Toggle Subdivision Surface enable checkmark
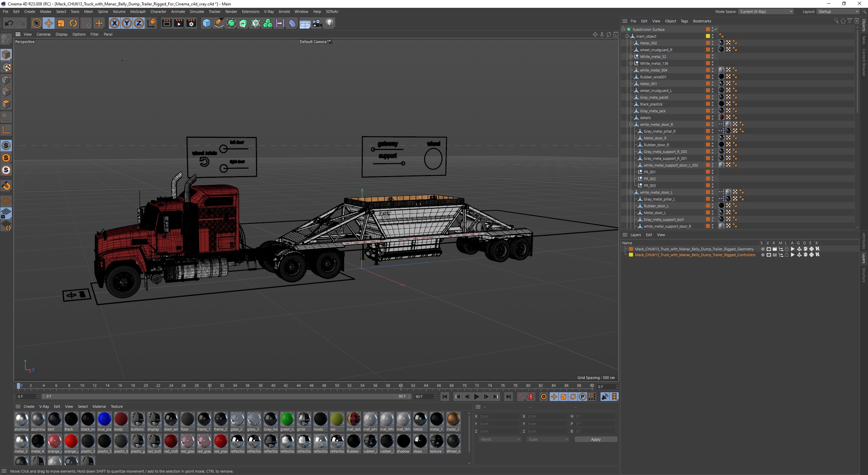The image size is (868, 475). (x=716, y=30)
